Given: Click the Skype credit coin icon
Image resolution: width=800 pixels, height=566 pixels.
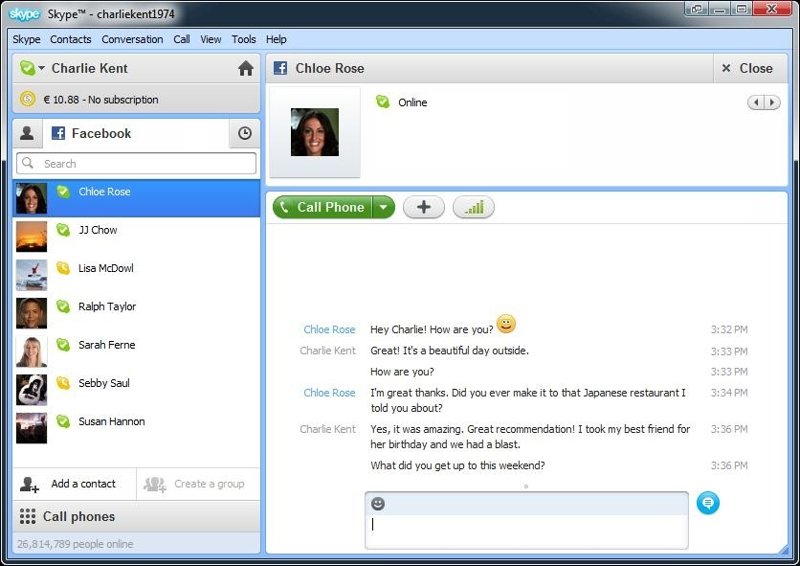Looking at the screenshot, I should (x=27, y=99).
